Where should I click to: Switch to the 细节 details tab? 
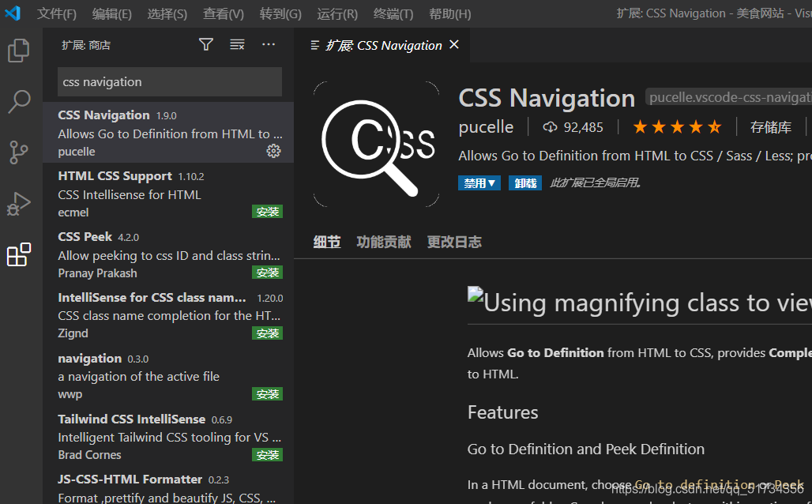(x=327, y=242)
